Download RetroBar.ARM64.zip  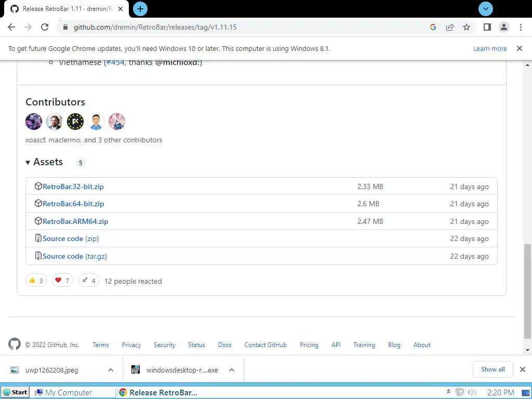[75, 221]
